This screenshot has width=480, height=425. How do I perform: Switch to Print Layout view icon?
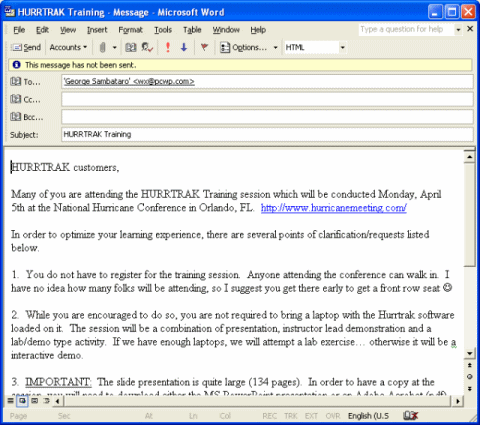[x=34, y=401]
